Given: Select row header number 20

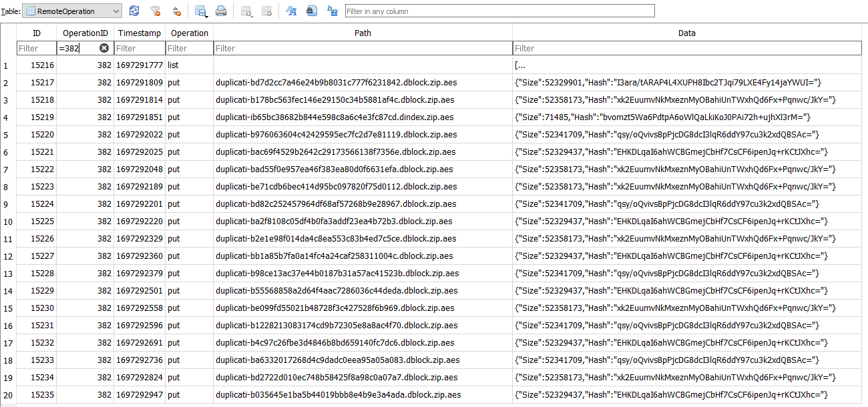Looking at the screenshot, I should coord(8,395).
